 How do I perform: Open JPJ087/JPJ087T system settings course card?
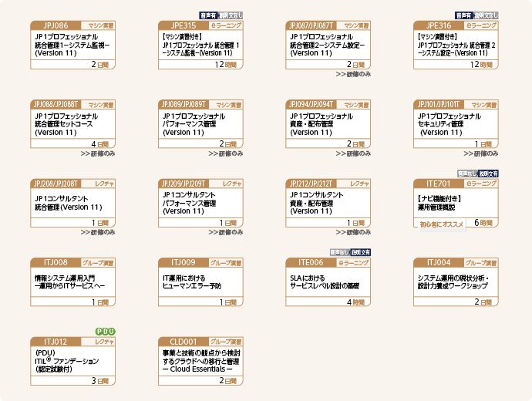[x=328, y=45]
